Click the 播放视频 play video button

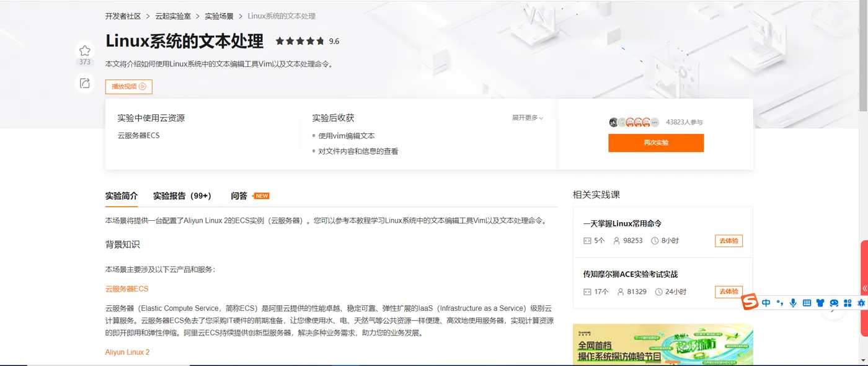coord(129,87)
